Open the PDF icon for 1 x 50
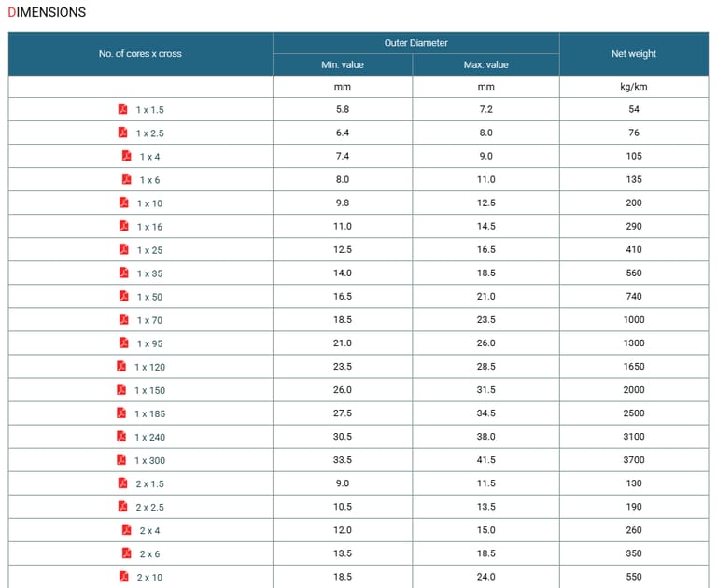Screen dimensions: 717x588 (123, 296)
